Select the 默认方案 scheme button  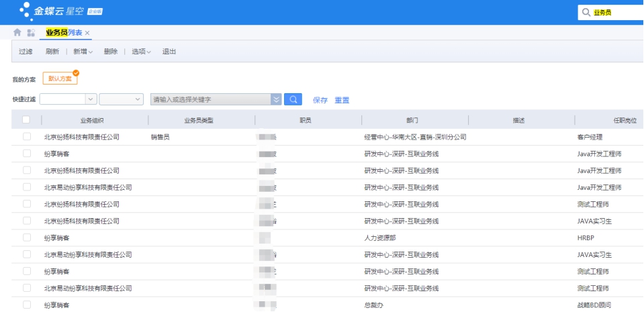(x=60, y=79)
